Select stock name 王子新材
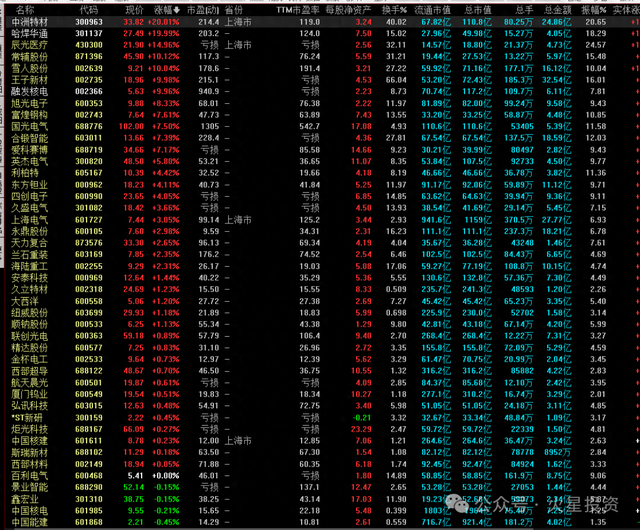Screen dimensions: 640x530 [x=29, y=80]
